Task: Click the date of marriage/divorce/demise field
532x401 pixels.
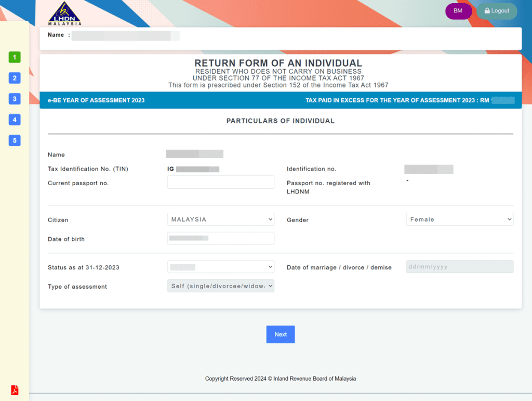Action: click(459, 267)
